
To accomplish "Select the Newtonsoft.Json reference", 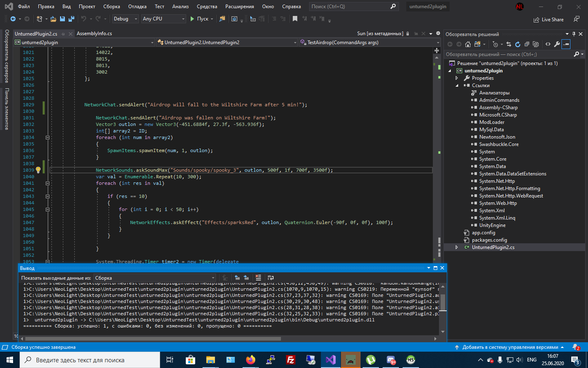I will (x=497, y=137).
